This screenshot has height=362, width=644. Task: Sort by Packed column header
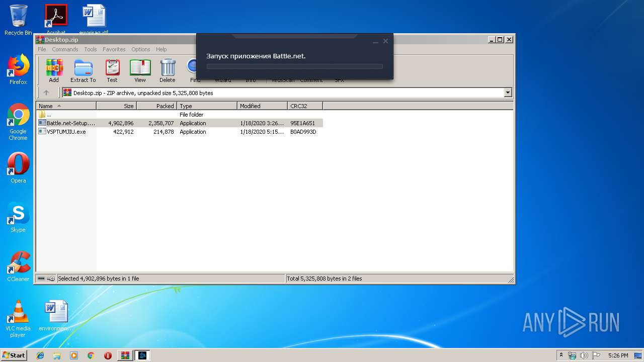click(x=156, y=106)
